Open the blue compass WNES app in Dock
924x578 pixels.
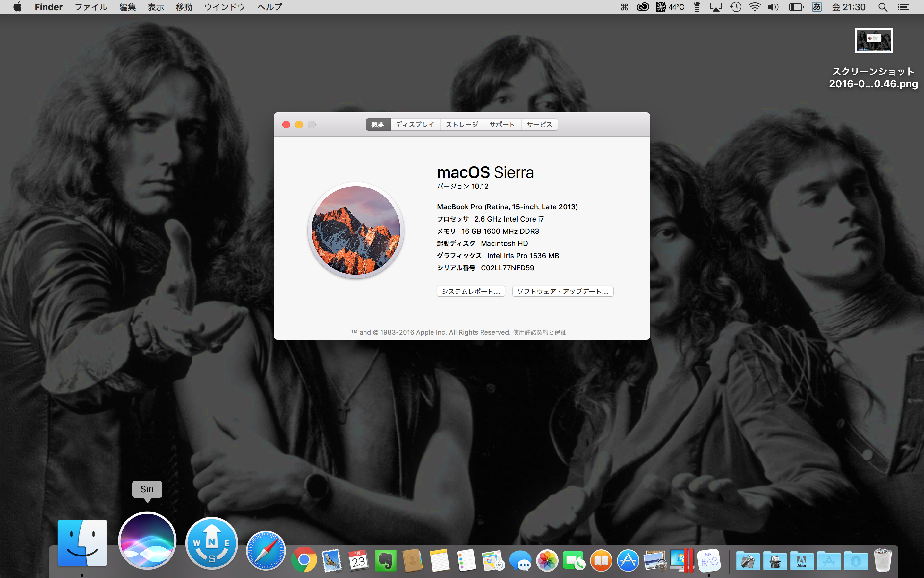click(x=211, y=543)
